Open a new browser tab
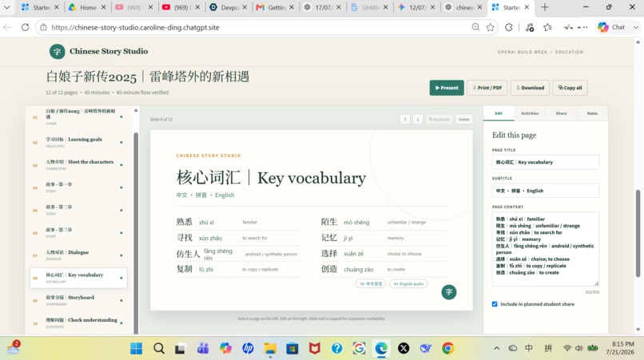 545,7
